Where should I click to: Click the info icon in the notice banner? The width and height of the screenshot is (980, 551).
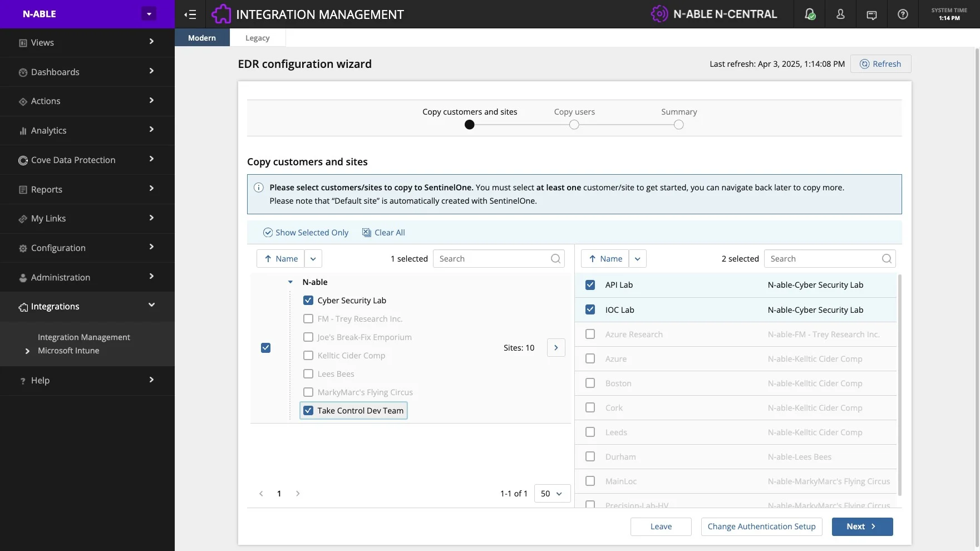259,188
